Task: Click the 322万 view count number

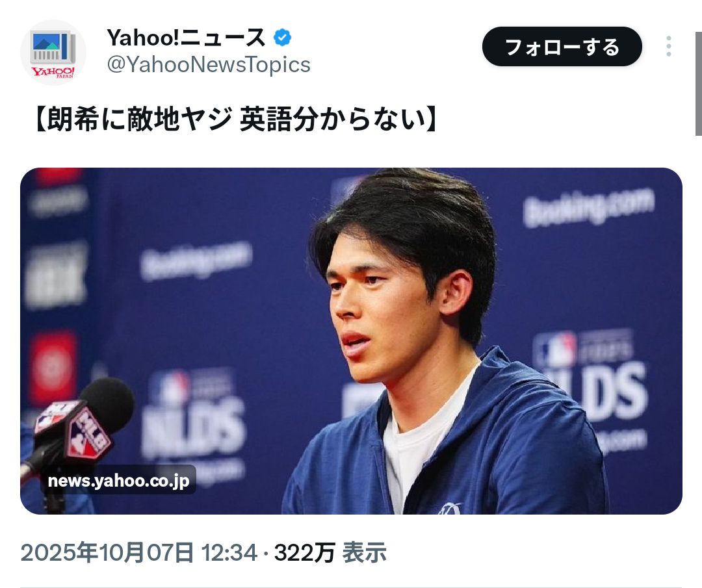Action: [304, 553]
